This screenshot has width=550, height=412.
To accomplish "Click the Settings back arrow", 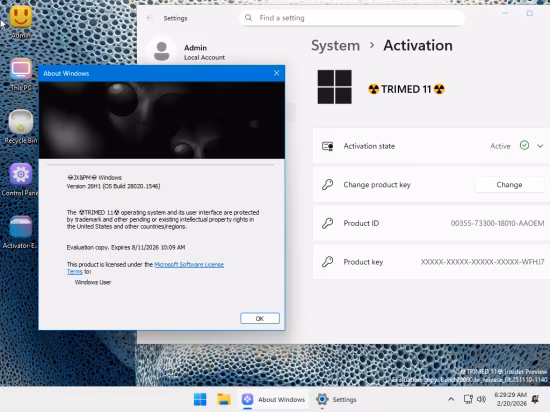I will point(150,18).
